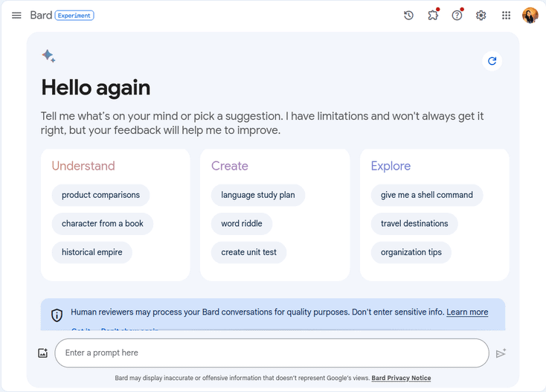The width and height of the screenshot is (546, 392).
Task: Open the hamburger main menu
Action: 16,16
